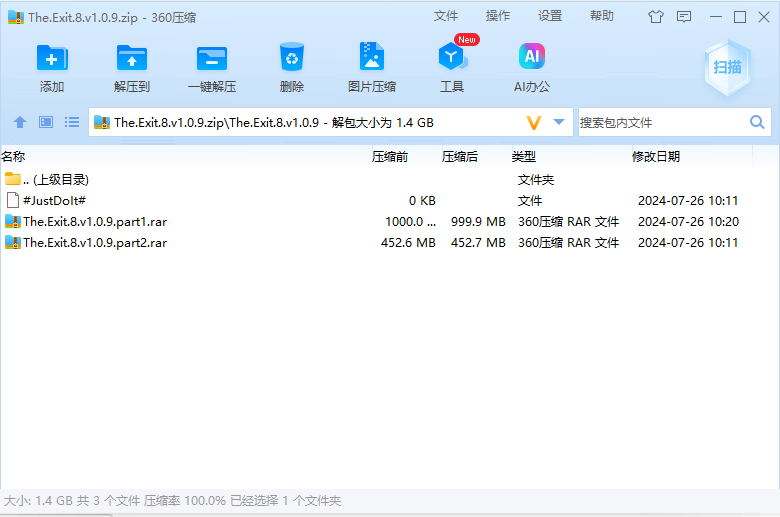Click the 扫描 scan hexagon button
The image size is (780, 517).
[727, 68]
